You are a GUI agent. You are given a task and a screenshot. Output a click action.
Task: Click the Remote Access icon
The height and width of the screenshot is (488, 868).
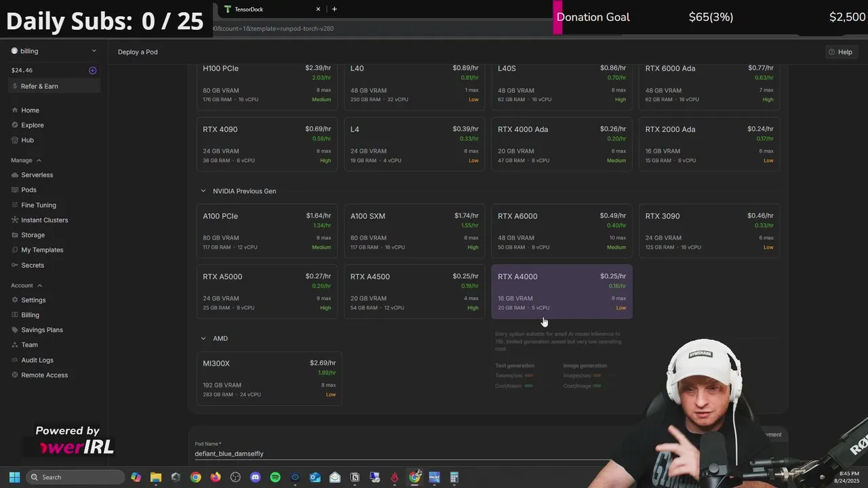[x=14, y=375]
